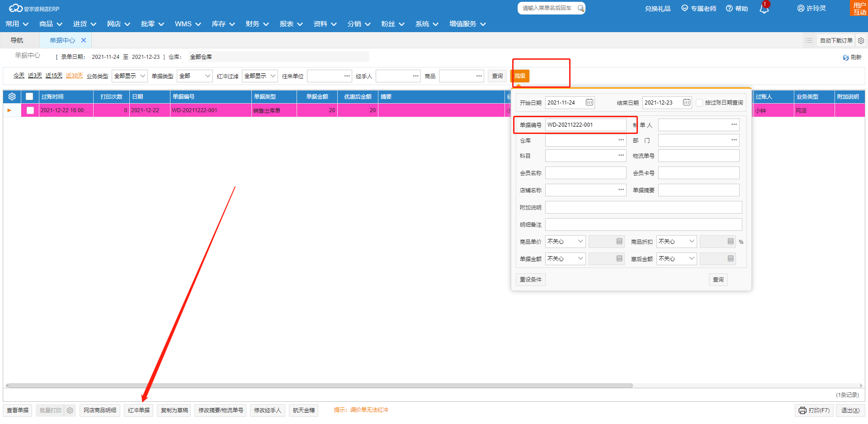Click the calculator icon next to 单据金额

pyautogui.click(x=619, y=258)
